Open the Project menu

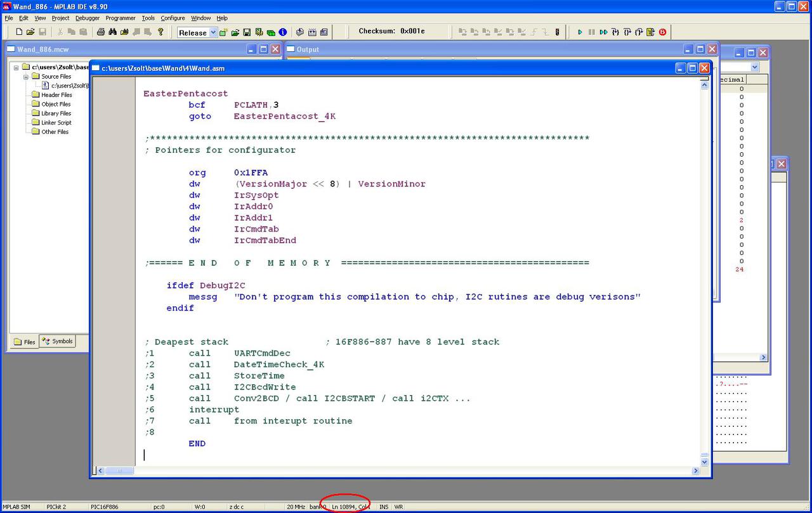pos(61,18)
